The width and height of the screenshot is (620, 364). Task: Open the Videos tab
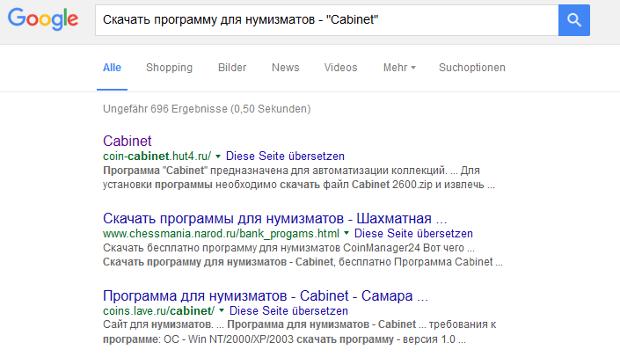(341, 68)
